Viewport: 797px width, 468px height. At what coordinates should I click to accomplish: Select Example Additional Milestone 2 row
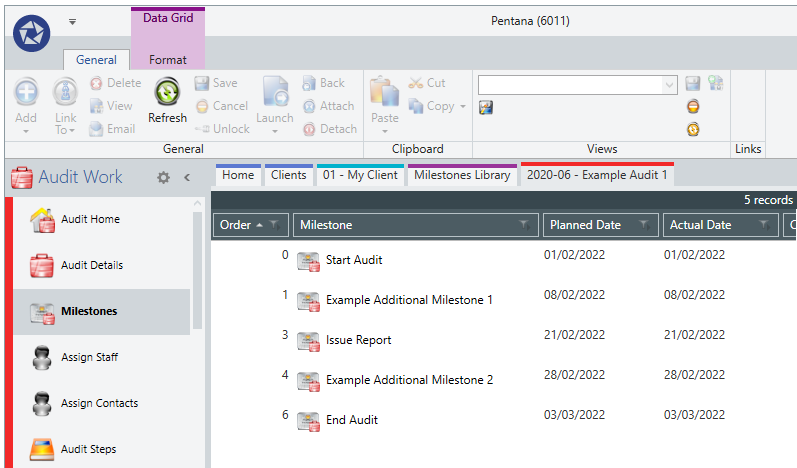[503, 380]
